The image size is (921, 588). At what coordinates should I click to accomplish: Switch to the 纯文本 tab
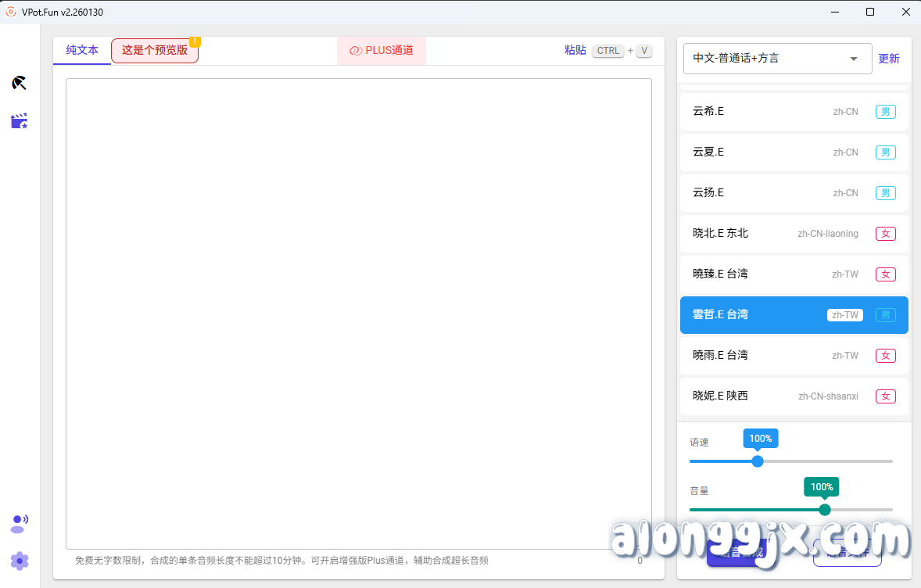81,49
